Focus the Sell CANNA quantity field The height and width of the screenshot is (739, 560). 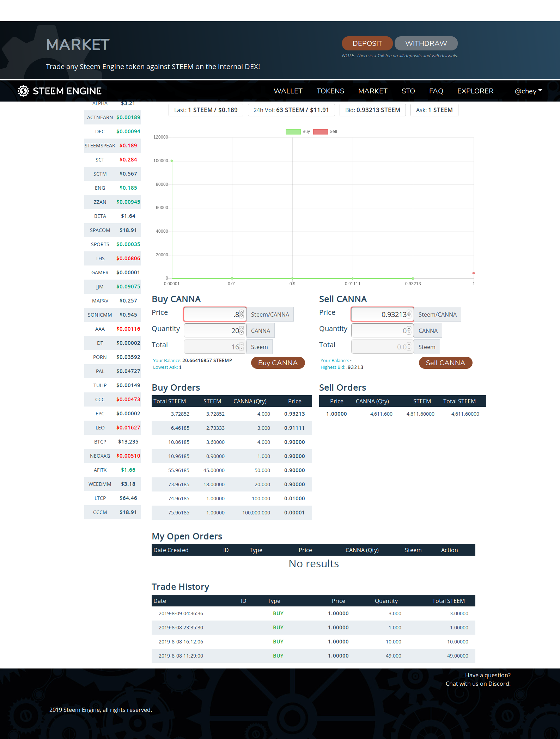click(x=382, y=330)
